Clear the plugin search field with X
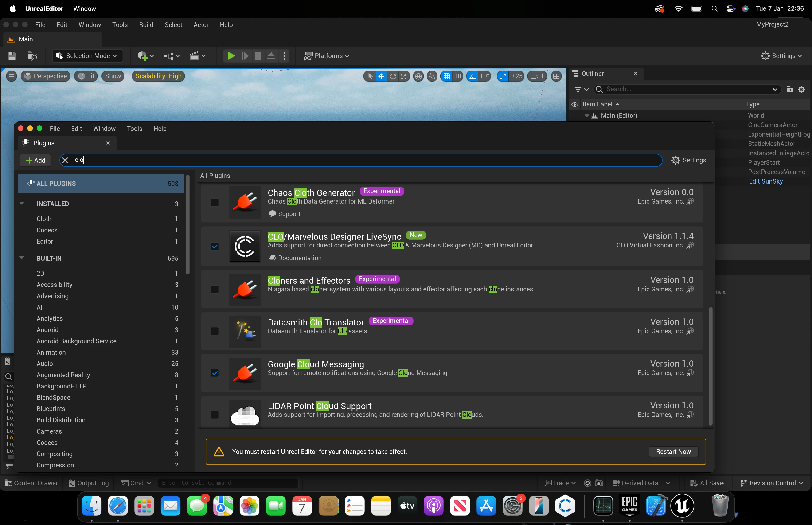 click(x=65, y=160)
